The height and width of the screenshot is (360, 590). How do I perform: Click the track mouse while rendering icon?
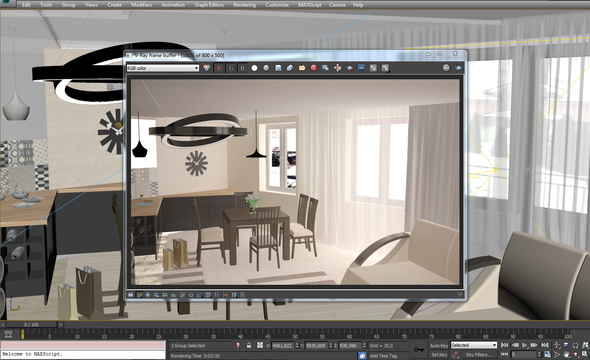tap(338, 68)
